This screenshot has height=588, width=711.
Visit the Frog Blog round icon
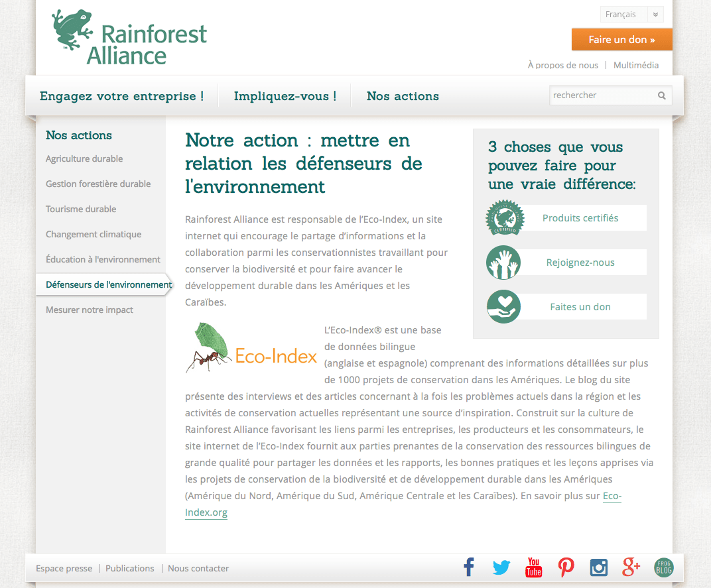(x=663, y=567)
